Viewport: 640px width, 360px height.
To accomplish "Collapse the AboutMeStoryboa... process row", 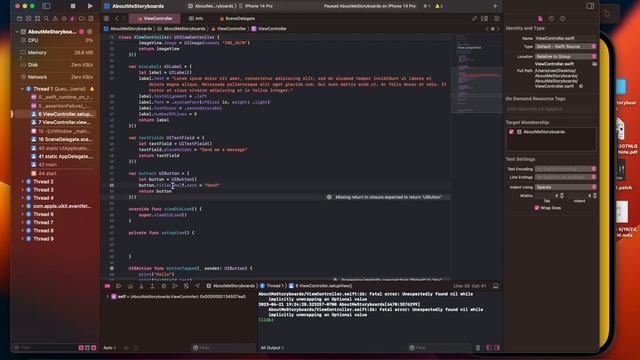I will point(17,31).
